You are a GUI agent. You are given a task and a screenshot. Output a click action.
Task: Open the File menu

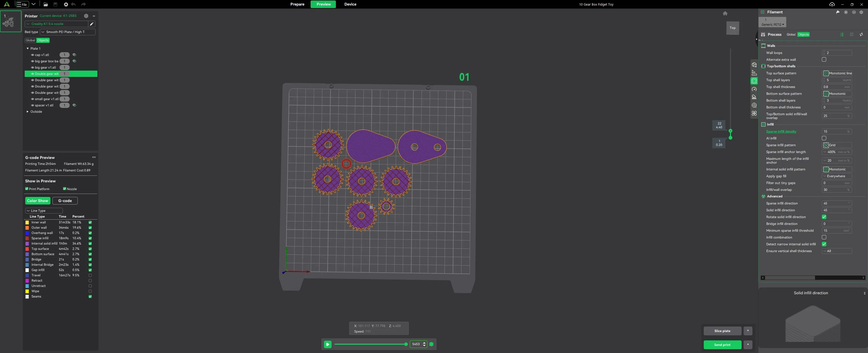tap(22, 4)
